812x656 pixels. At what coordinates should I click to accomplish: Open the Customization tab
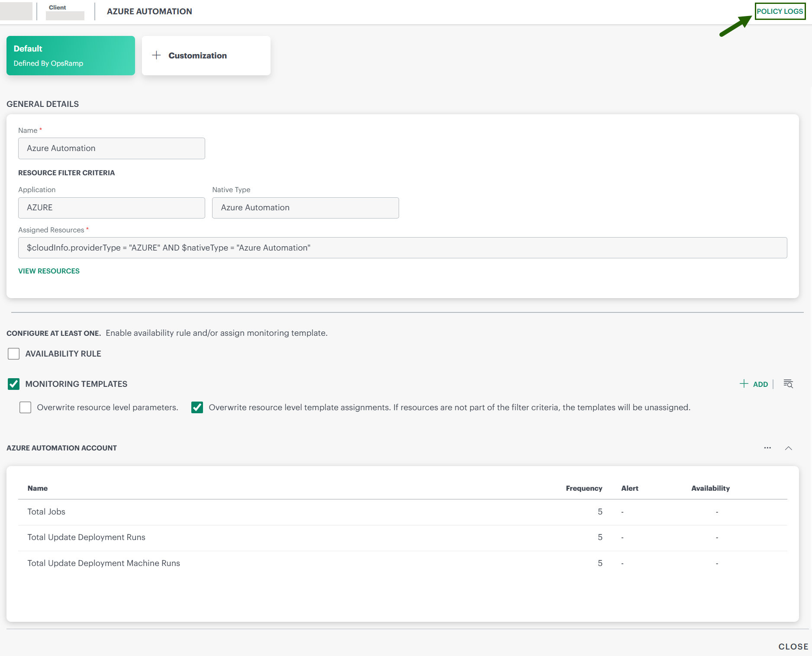[x=206, y=55]
